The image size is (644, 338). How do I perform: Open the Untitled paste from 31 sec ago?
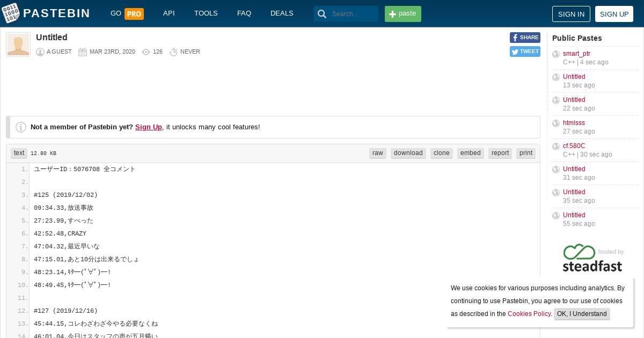click(x=574, y=169)
